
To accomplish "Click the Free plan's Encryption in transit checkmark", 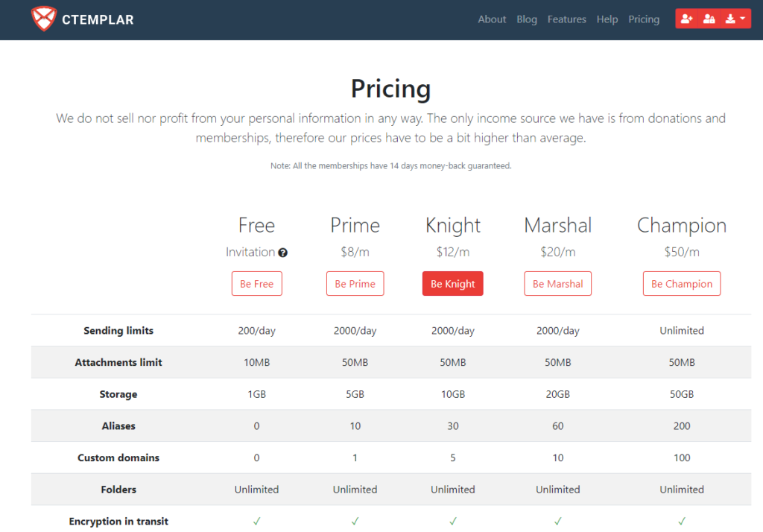I will point(256,522).
